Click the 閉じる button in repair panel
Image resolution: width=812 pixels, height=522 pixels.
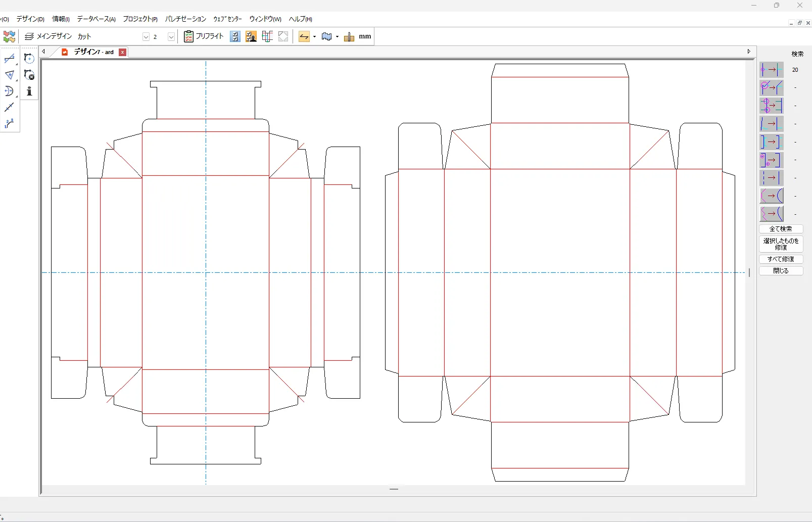point(781,271)
